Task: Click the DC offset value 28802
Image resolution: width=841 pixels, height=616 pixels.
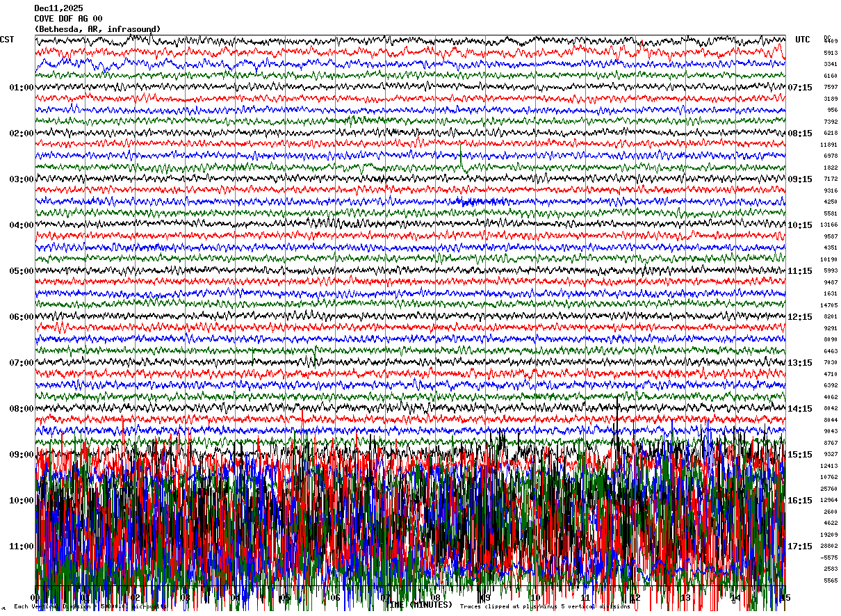Action: tap(828, 546)
